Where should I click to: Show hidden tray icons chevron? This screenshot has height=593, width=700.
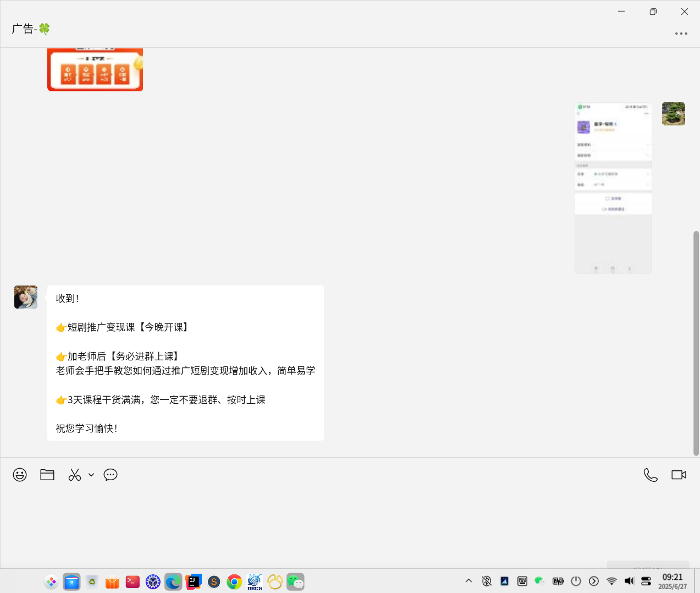click(468, 581)
